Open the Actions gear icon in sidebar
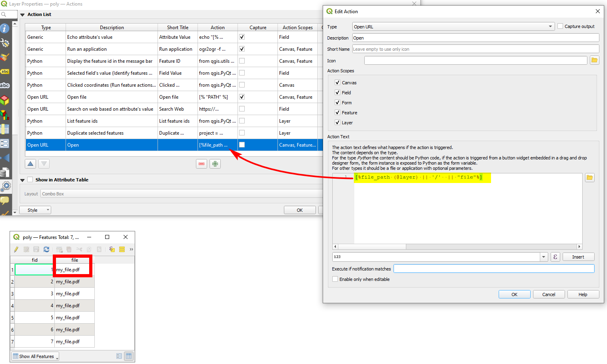Image resolution: width=607 pixels, height=364 pixels. 6,186
